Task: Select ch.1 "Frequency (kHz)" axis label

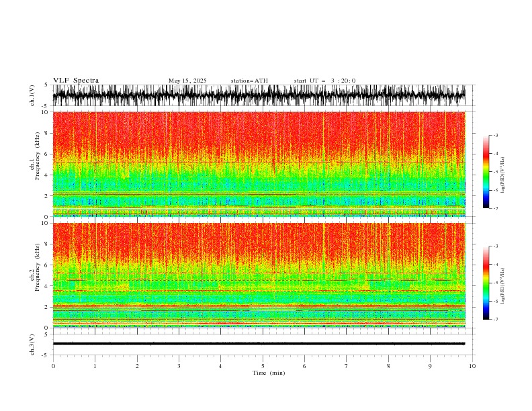Action: tap(38, 156)
